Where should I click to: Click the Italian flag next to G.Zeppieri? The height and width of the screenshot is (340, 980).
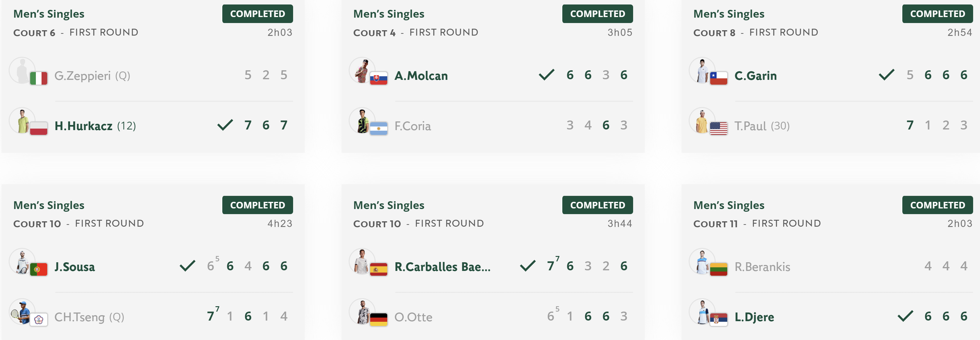click(x=39, y=78)
